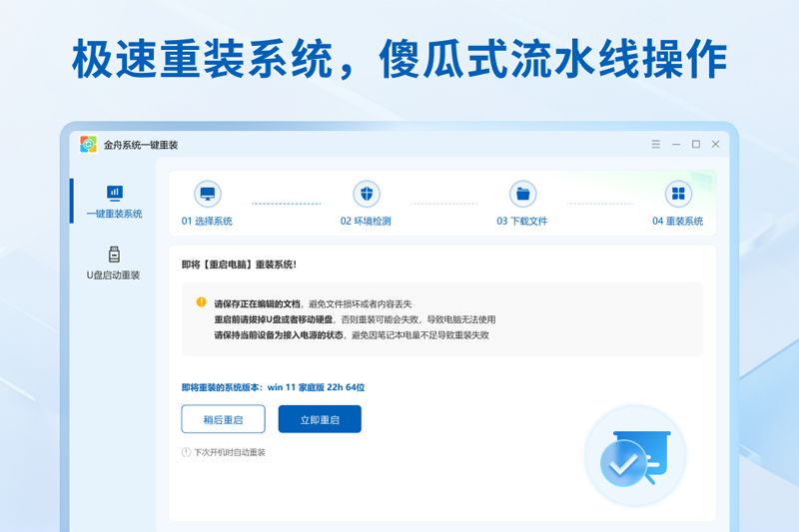The width and height of the screenshot is (799, 532).
Task: Click the windows grid icon for step 04
Action: 678,194
